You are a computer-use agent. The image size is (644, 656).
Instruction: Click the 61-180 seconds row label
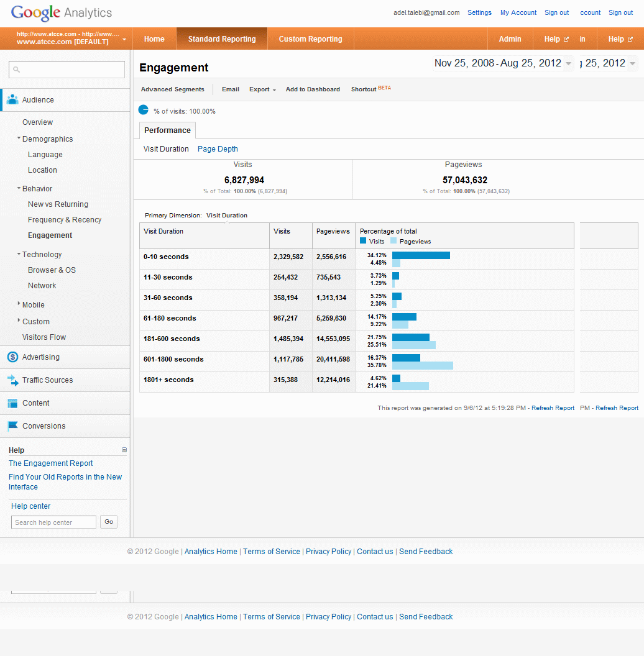point(170,319)
